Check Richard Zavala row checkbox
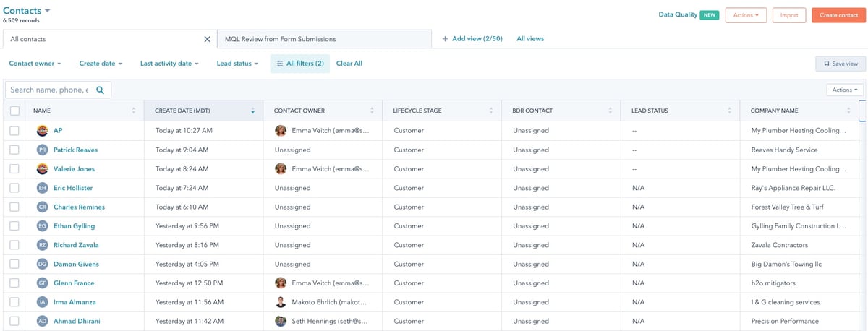This screenshot has height=331, width=868. (x=14, y=245)
